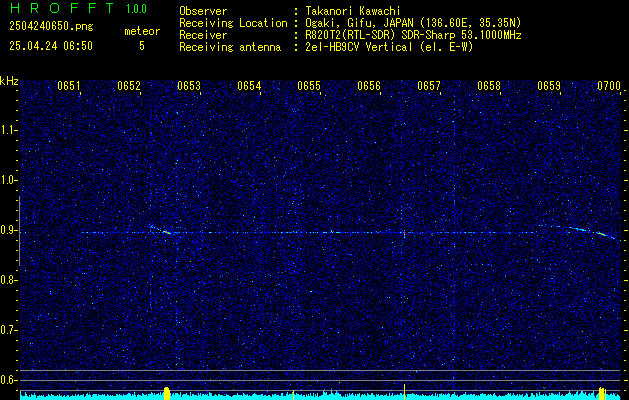Click the meteor count 5
The width and height of the screenshot is (629, 400).
coord(142,46)
